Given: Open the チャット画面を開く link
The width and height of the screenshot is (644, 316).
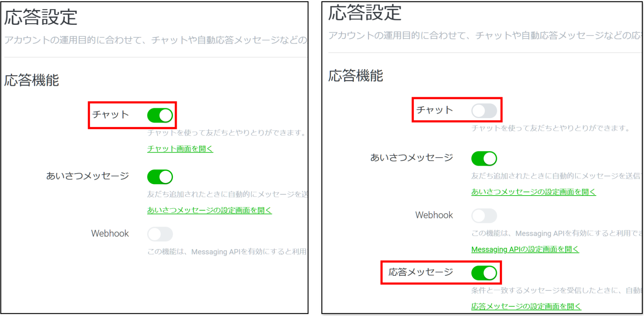Looking at the screenshot, I should (180, 149).
